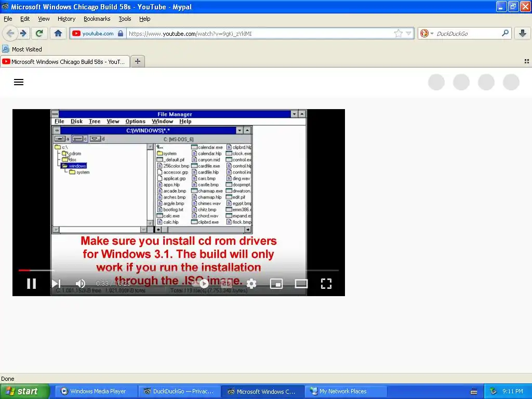Open a new tab with plus button
The width and height of the screenshot is (532, 399).
pyautogui.click(x=137, y=61)
